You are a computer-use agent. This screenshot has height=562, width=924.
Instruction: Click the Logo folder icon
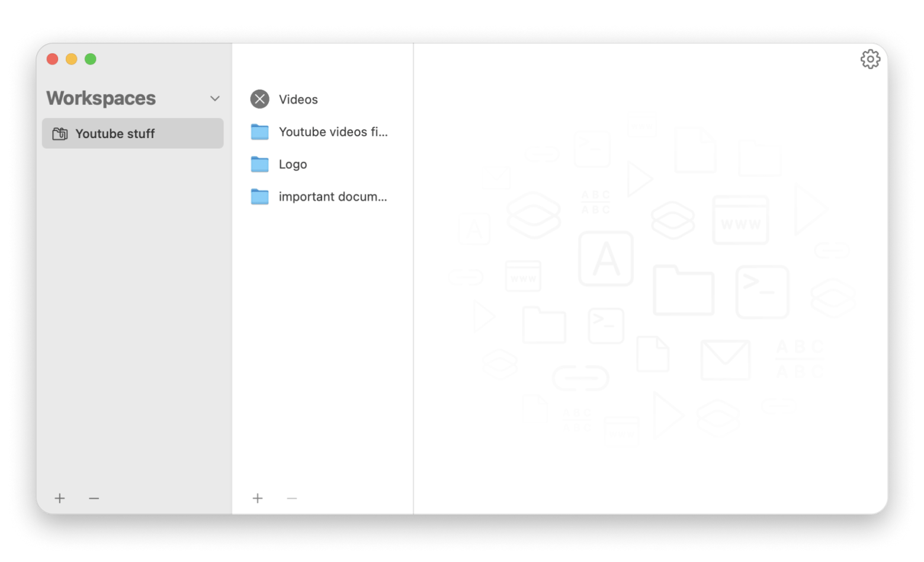[x=259, y=164]
